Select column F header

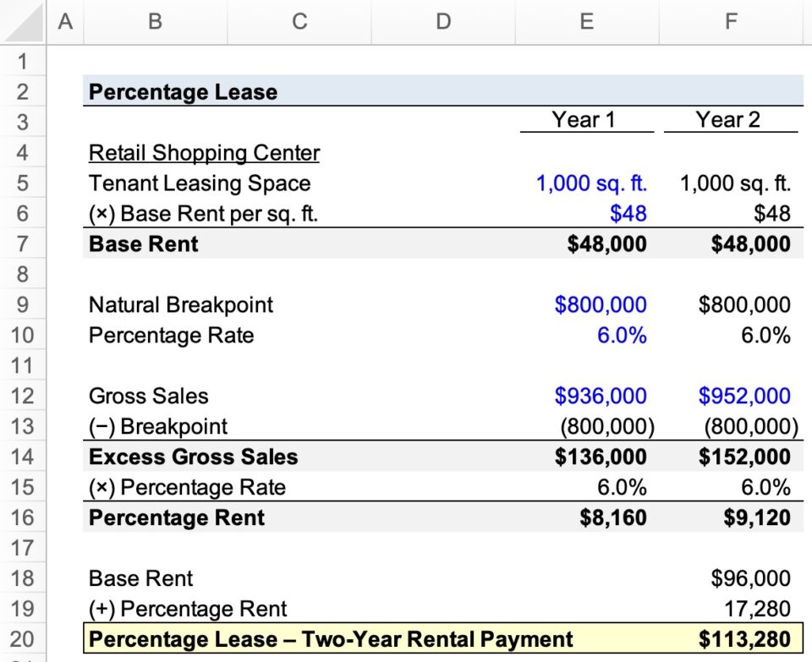pyautogui.click(x=730, y=23)
